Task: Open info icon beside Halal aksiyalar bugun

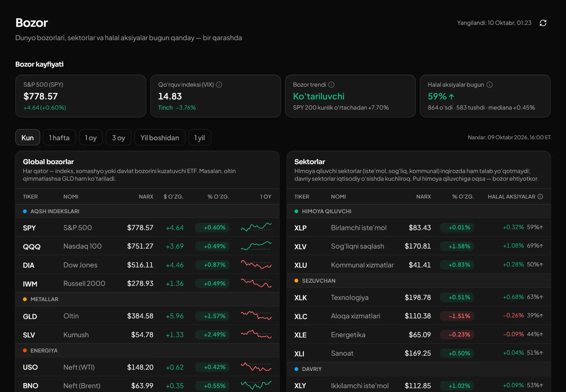Action: (x=490, y=85)
